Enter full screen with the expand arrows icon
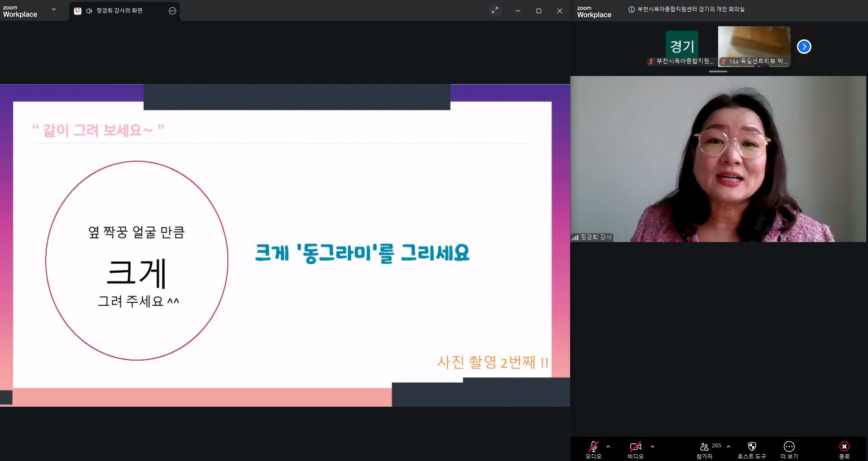 pyautogui.click(x=495, y=10)
